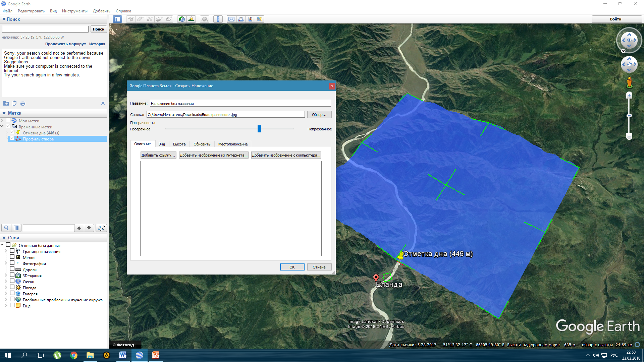Switch to the Высота tab in dialog
The image size is (644, 362).
(179, 144)
